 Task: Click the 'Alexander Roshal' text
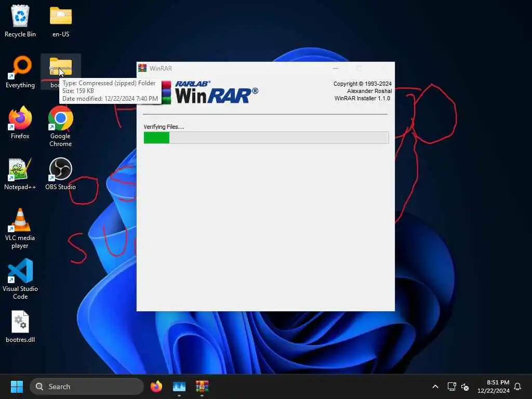point(369,91)
